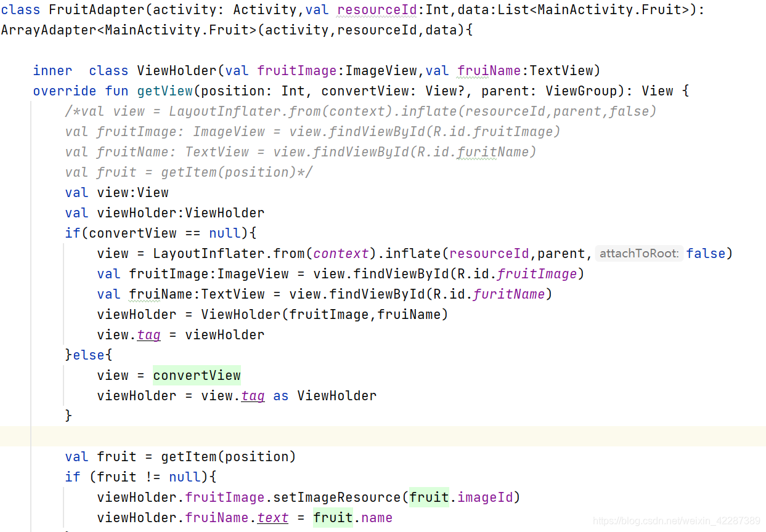Image resolution: width=766 pixels, height=532 pixels.
Task: Click the underlined 'text' property of fruiName
Action: pyautogui.click(x=273, y=518)
